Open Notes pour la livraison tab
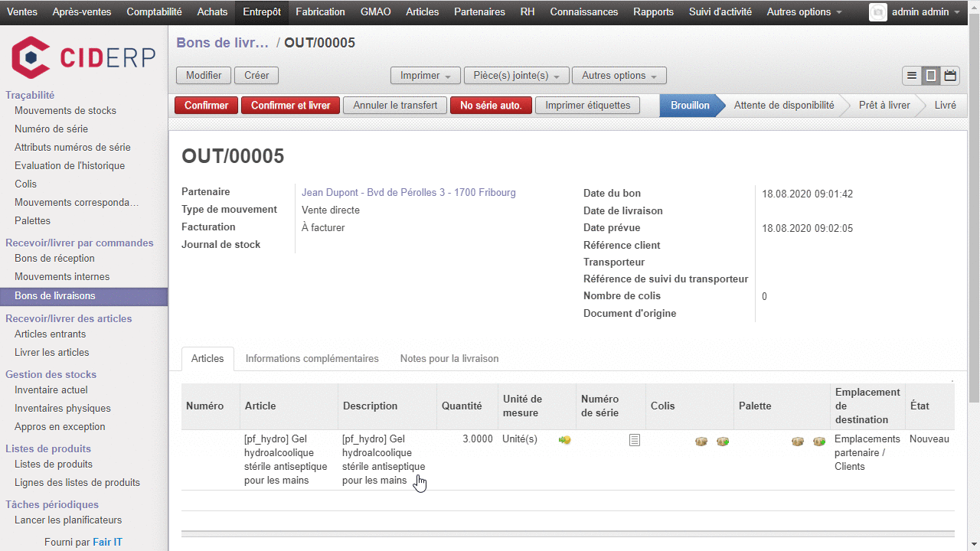Image resolution: width=980 pixels, height=551 pixels. pyautogui.click(x=449, y=358)
